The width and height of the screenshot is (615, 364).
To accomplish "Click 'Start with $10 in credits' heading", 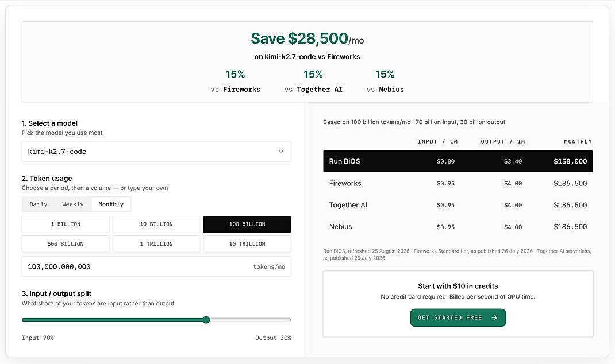I will pos(458,286).
